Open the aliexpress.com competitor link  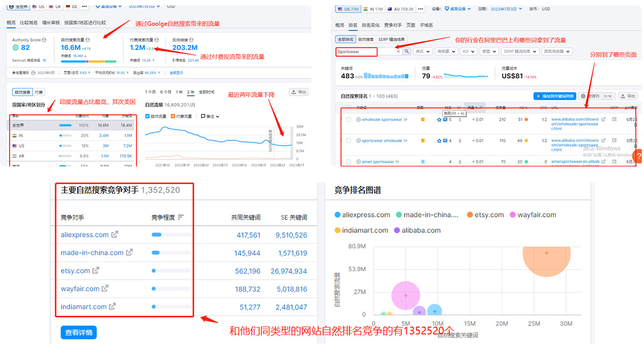point(85,235)
